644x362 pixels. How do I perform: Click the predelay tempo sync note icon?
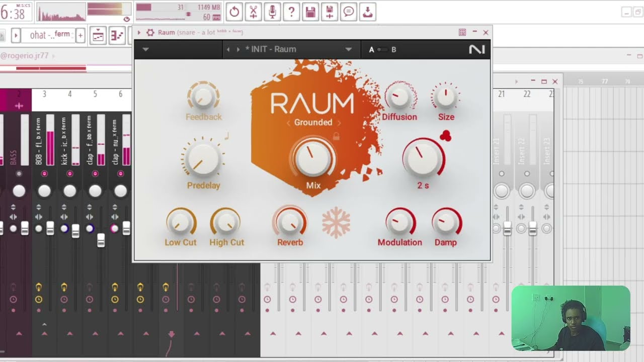pyautogui.click(x=227, y=136)
